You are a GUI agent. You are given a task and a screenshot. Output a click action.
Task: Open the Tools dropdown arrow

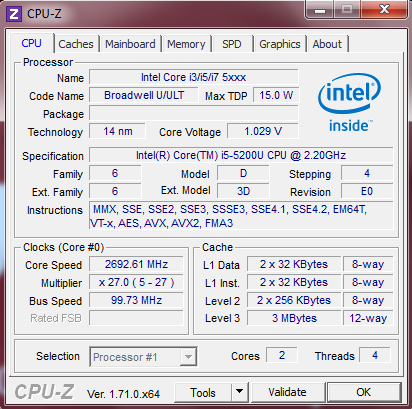click(239, 392)
